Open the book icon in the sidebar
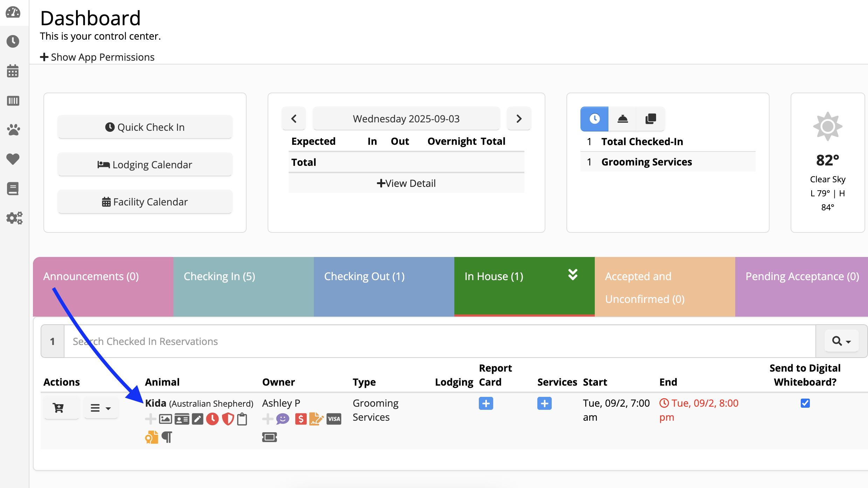Screen dimensions: 868x488 pos(13,189)
